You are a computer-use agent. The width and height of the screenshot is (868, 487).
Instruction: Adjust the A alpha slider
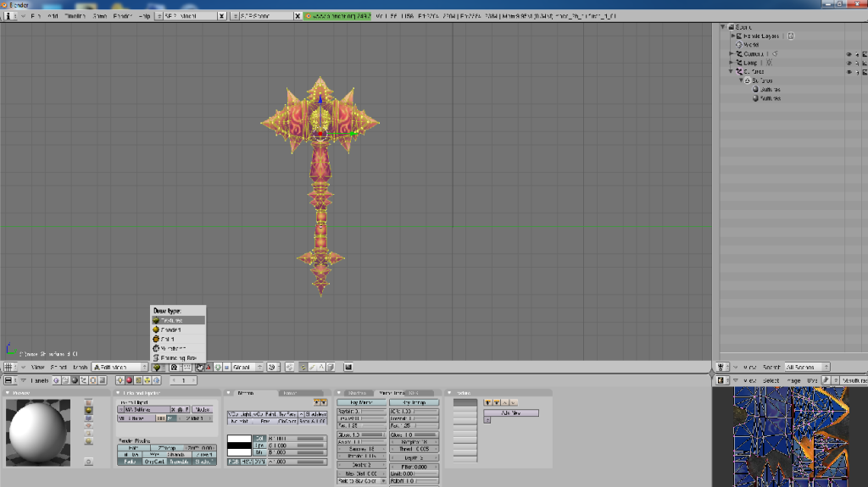298,462
